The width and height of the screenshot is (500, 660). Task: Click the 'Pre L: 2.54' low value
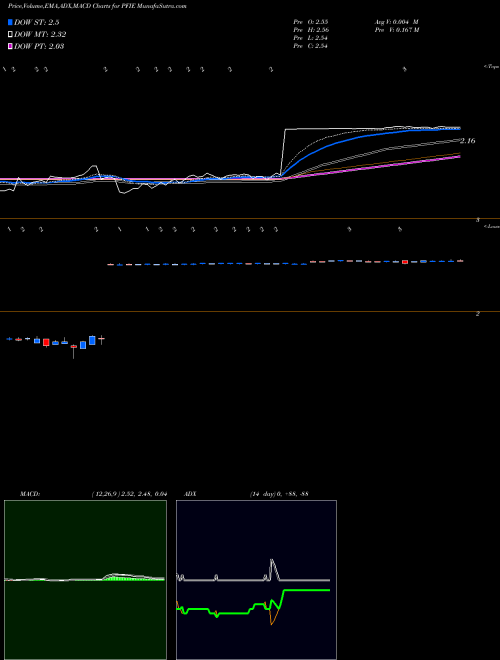pos(311,37)
